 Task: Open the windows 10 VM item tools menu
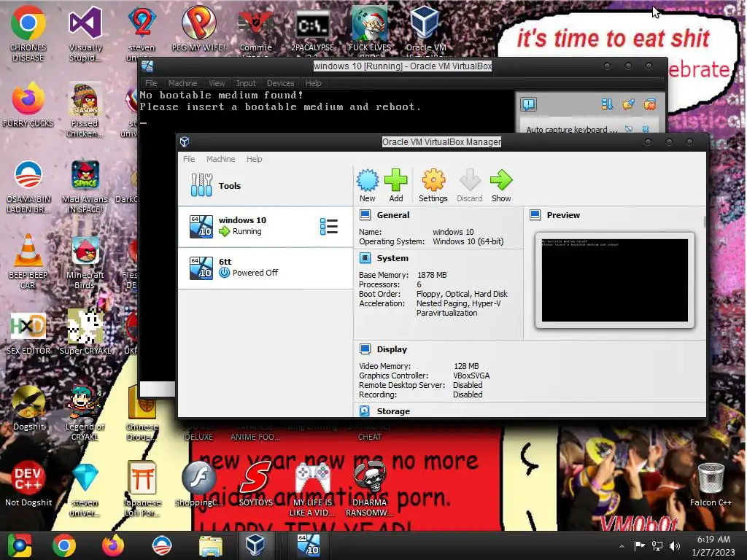pyautogui.click(x=329, y=226)
